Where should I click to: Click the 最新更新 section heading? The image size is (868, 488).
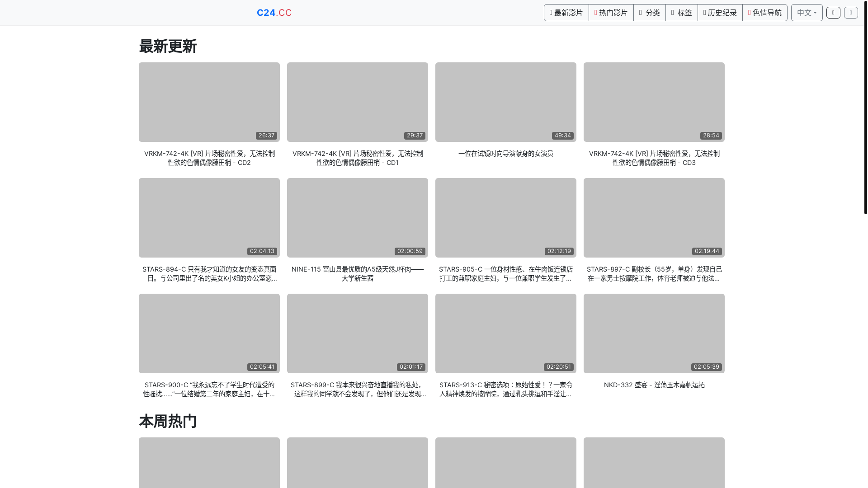pyautogui.click(x=168, y=46)
